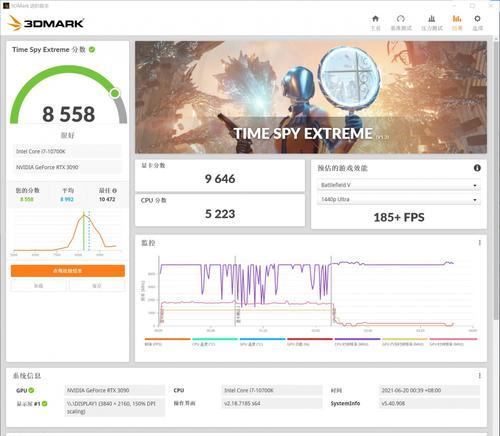
Task: Click the graphics score 9 646
Action: tap(220, 179)
